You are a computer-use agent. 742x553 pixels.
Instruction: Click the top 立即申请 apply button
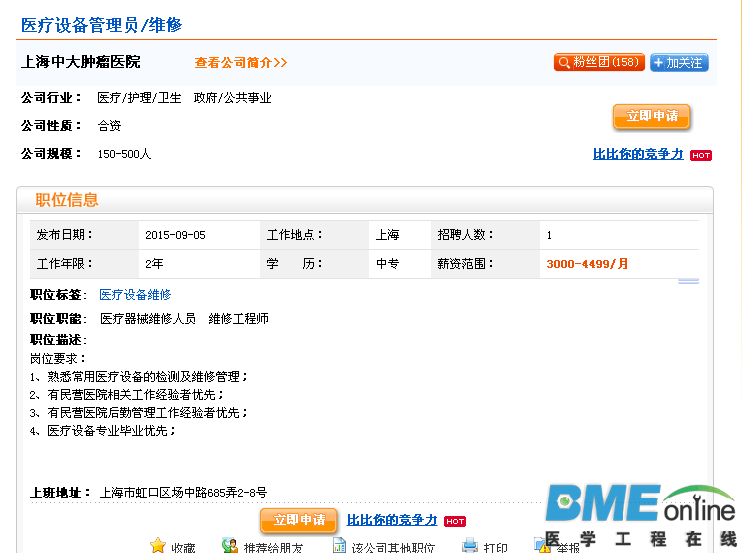point(652,116)
